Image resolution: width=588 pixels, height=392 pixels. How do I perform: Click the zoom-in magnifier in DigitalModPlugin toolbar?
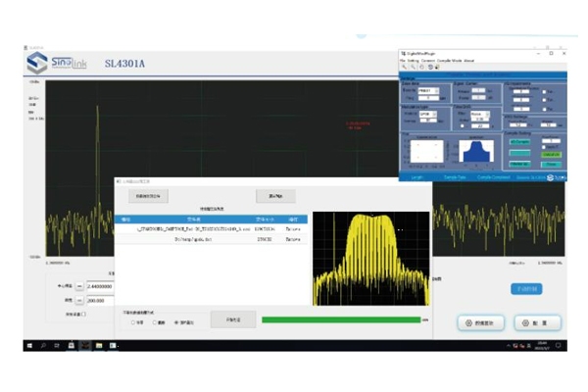[402, 68]
